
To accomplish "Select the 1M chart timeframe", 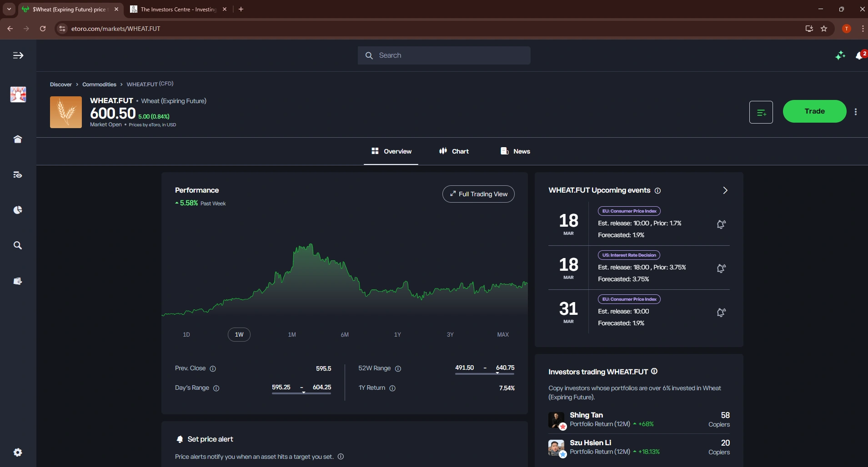I will tap(292, 335).
